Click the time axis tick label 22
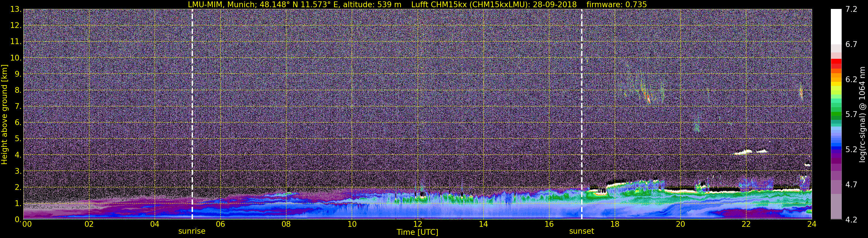The height and width of the screenshot is (238, 868). [746, 224]
